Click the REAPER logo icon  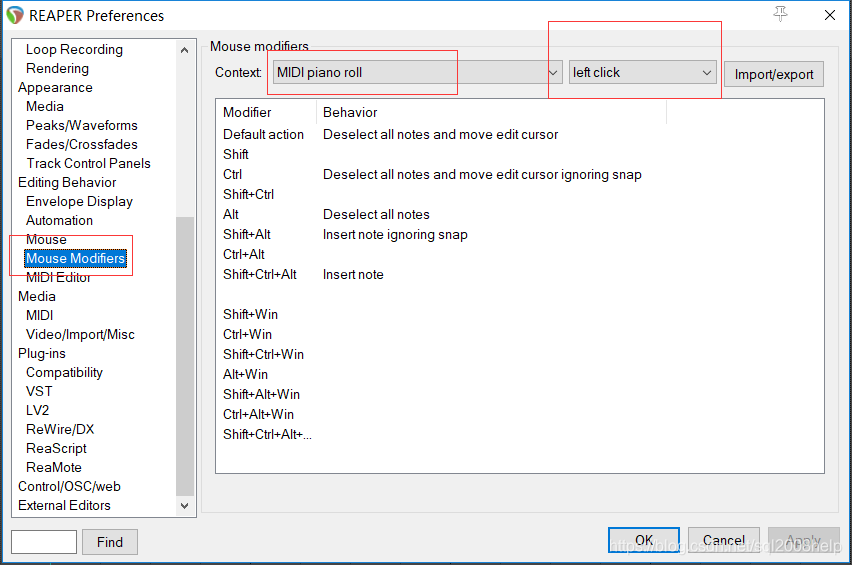[15, 15]
